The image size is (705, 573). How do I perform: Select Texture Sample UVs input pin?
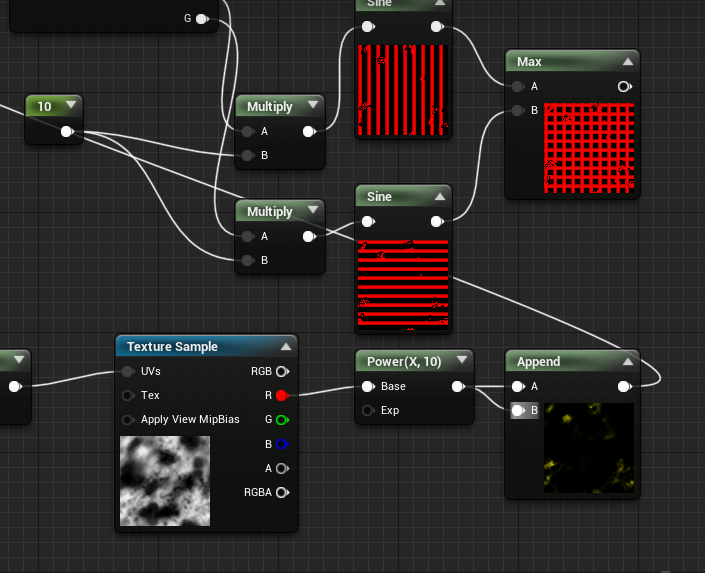click(x=128, y=372)
